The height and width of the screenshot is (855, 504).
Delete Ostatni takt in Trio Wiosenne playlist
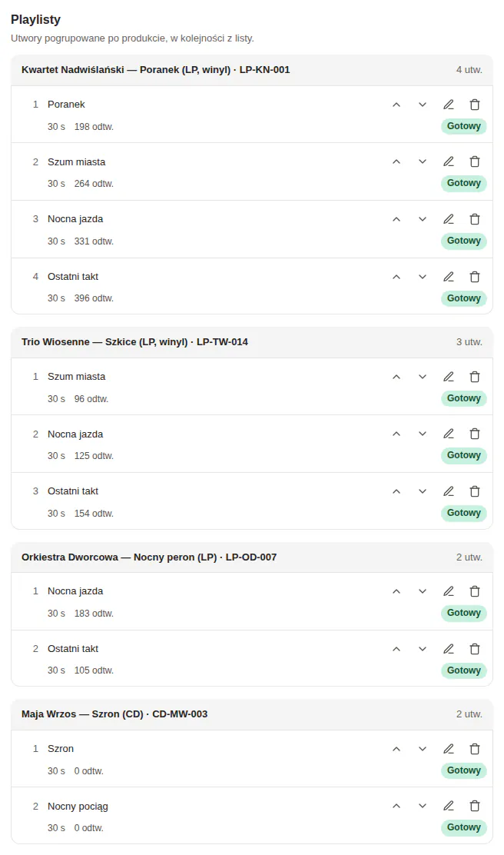pos(475,491)
